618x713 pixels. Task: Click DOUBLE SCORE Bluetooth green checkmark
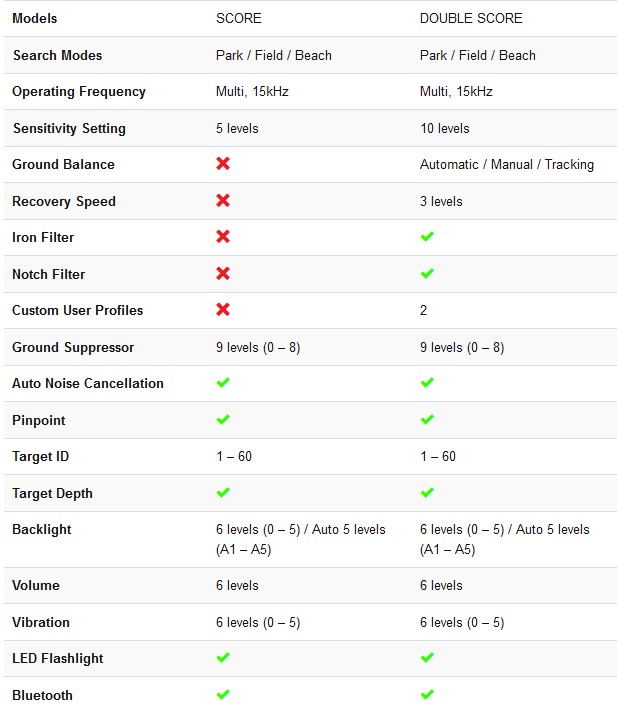[427, 695]
